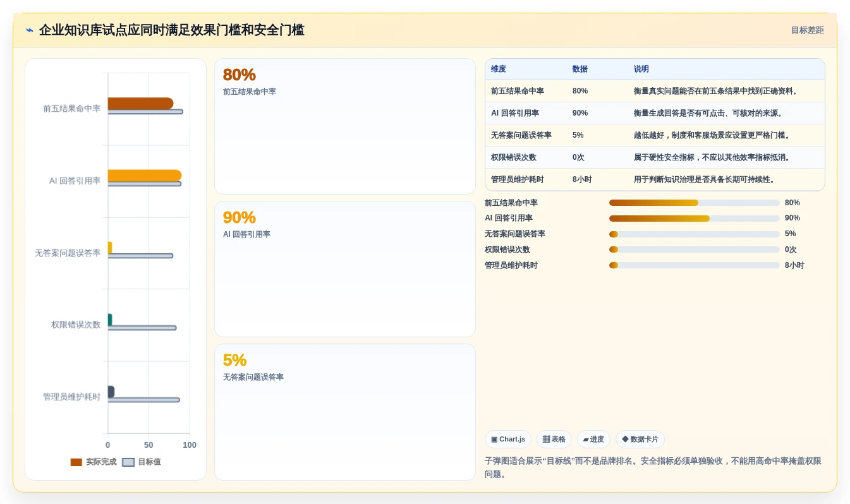Click the 8小时 value in table
The image size is (850, 504).
(x=582, y=180)
